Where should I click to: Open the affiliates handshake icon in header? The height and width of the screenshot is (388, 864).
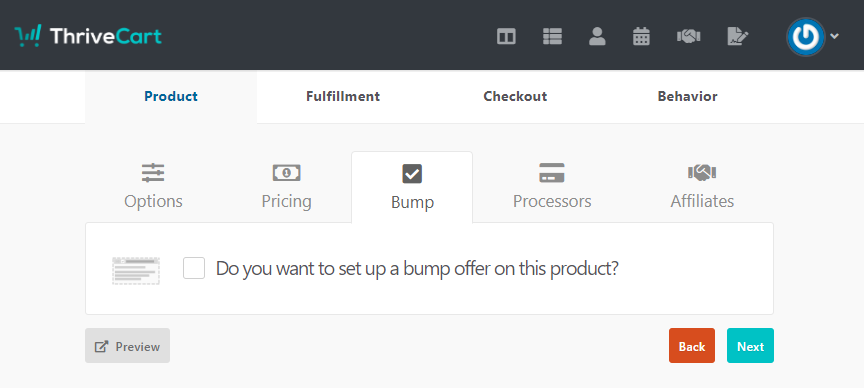click(x=688, y=36)
